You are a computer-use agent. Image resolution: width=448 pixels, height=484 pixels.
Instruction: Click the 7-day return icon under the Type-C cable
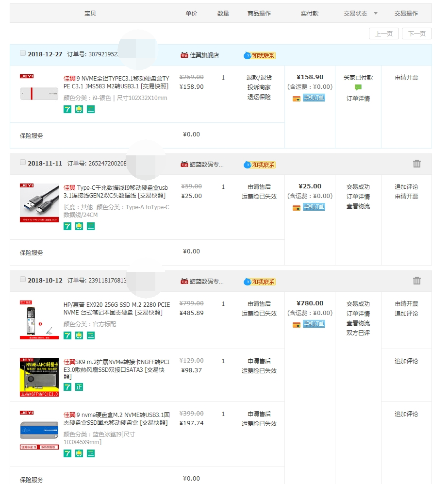67,226
